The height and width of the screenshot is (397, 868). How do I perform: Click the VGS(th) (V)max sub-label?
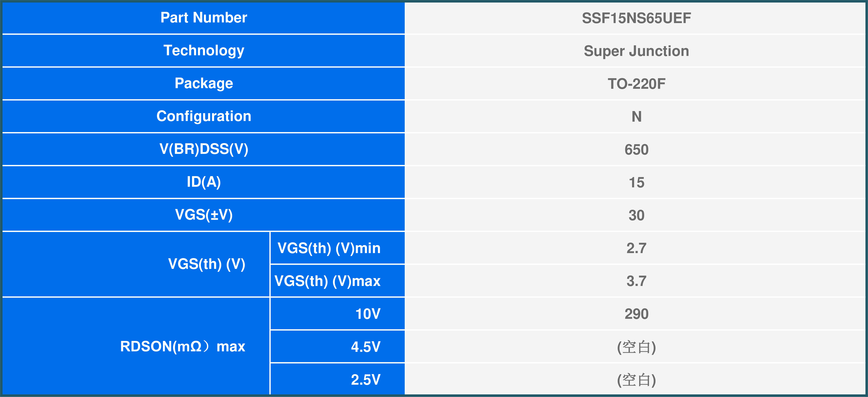[327, 281]
